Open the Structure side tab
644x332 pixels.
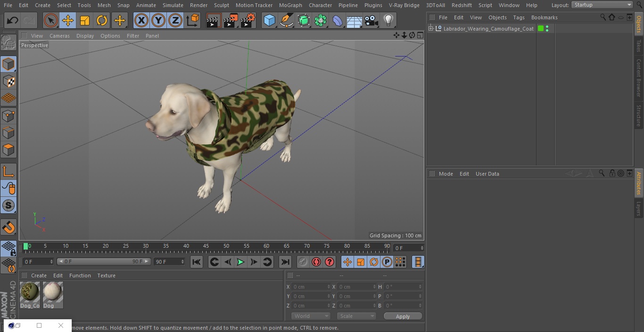[639, 115]
